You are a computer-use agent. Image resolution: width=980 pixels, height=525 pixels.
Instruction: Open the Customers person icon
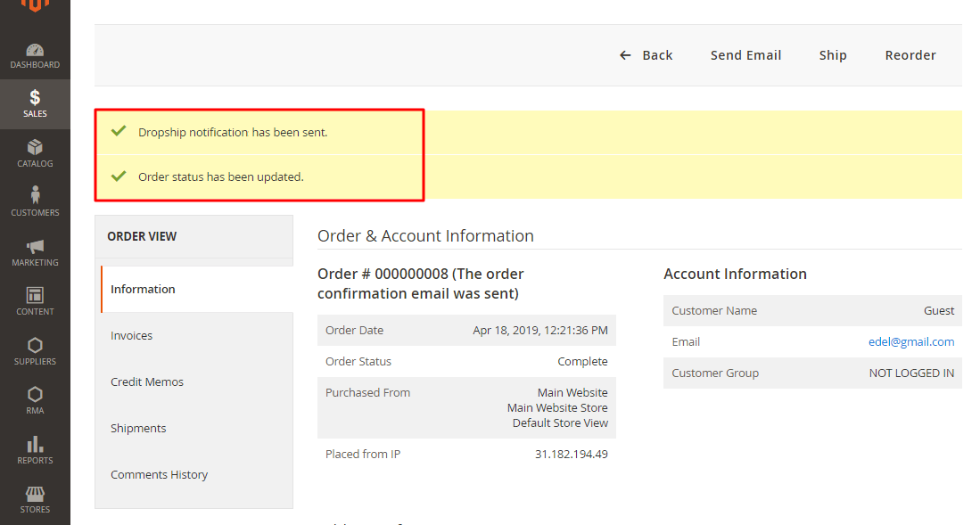click(x=35, y=196)
